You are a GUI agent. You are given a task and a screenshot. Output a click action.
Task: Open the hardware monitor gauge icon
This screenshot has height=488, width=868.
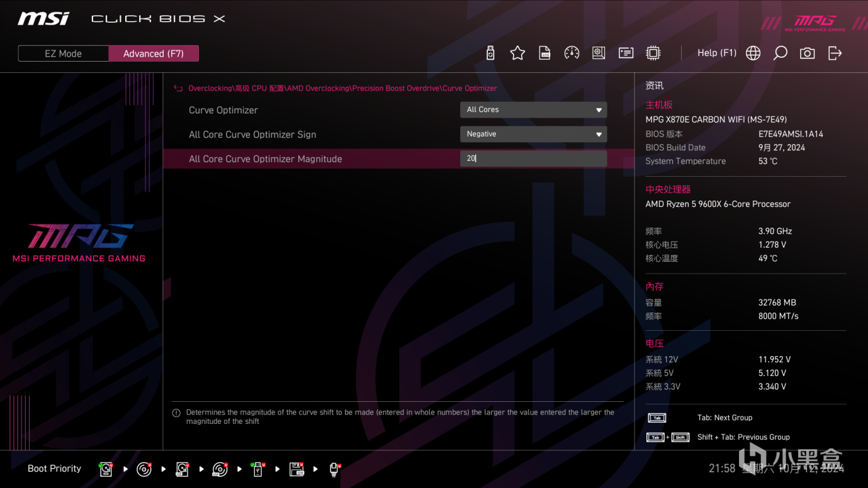coord(572,53)
